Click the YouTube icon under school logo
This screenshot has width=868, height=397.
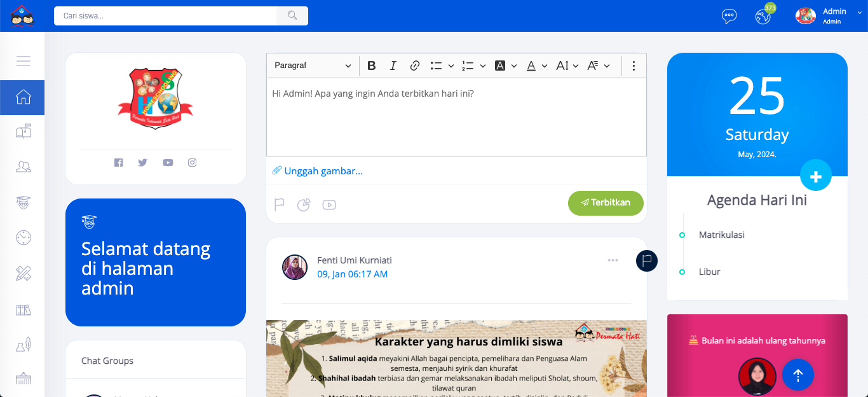point(168,163)
